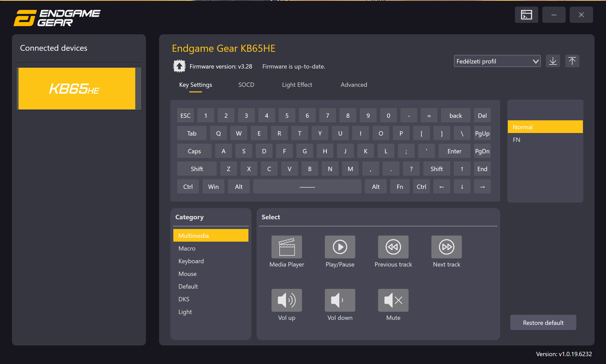606x364 pixels.
Task: Select the Z key on the layout
Action: tap(228, 169)
